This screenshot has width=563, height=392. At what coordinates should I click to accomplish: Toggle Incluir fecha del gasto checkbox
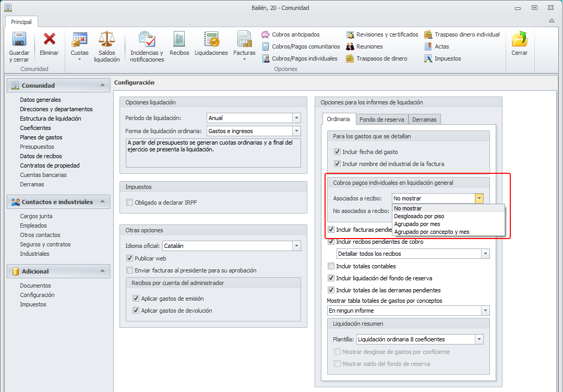tap(337, 151)
